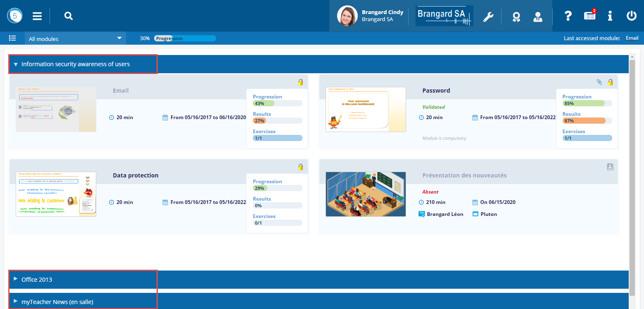Open the wrench settings tool
644x309 pixels.
click(x=488, y=17)
